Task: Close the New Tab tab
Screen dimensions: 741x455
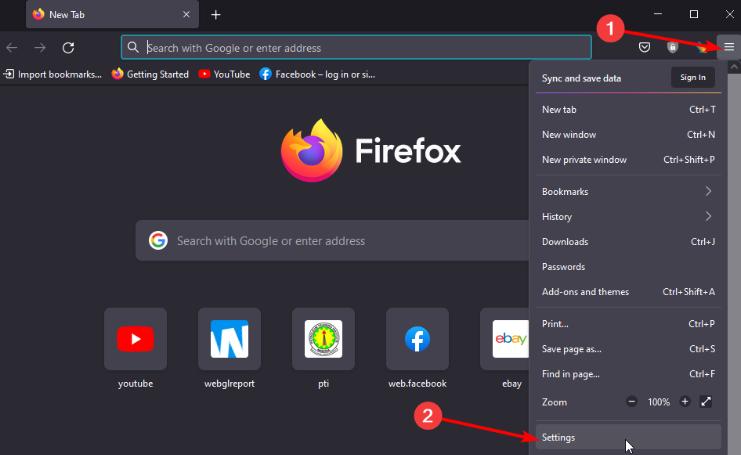Action: tap(186, 15)
